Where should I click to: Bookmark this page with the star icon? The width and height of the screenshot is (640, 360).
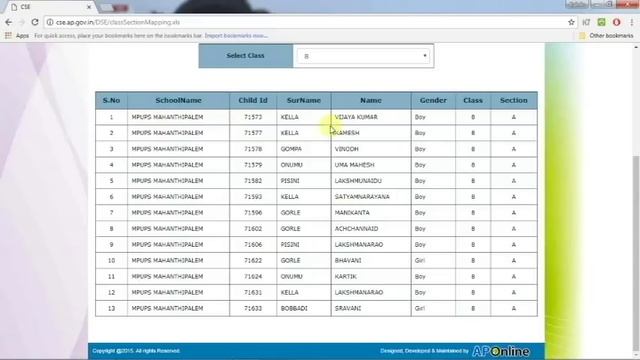pyautogui.click(x=571, y=22)
